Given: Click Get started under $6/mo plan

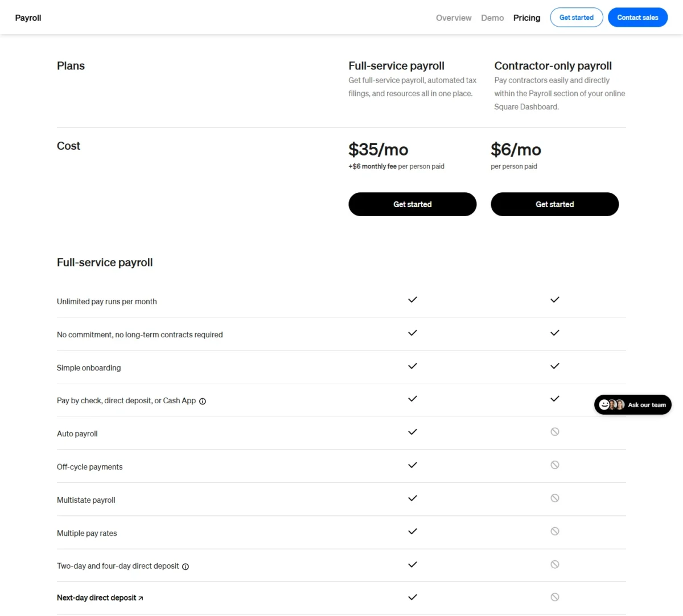Looking at the screenshot, I should pyautogui.click(x=555, y=204).
